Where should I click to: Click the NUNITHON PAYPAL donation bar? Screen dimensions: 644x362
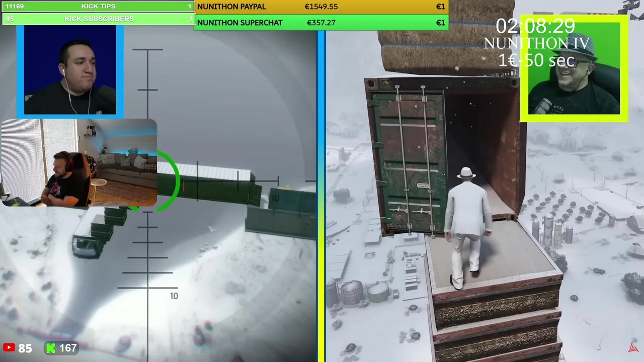[x=321, y=7]
